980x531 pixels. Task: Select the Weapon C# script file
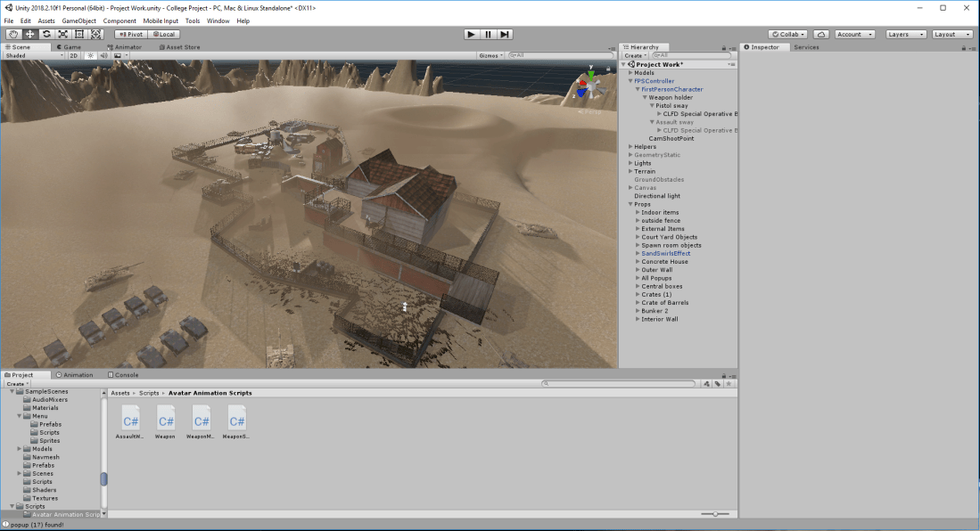[166, 422]
